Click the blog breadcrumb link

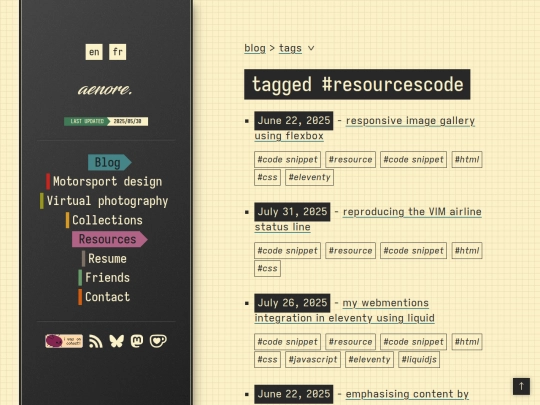(255, 48)
